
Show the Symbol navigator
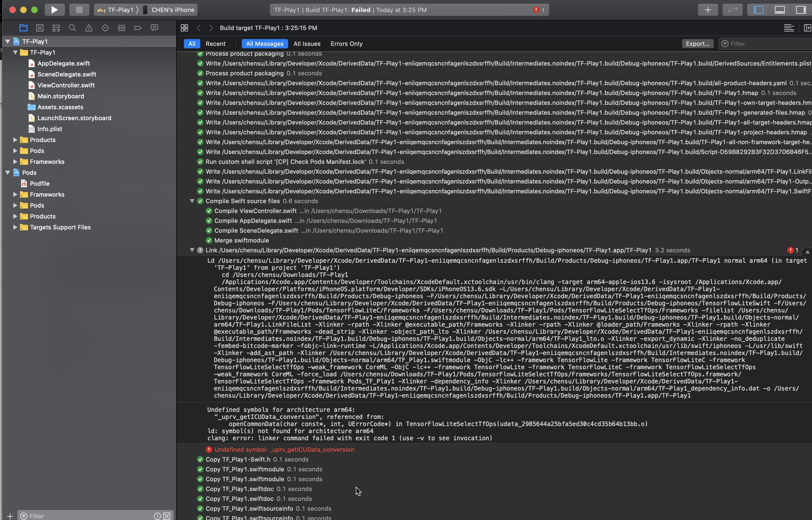pyautogui.click(x=56, y=28)
